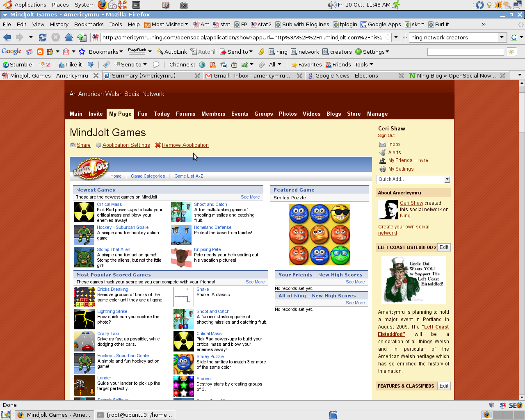Click the Alerts icon in sidebar
This screenshot has height=420, width=525.
click(x=383, y=153)
